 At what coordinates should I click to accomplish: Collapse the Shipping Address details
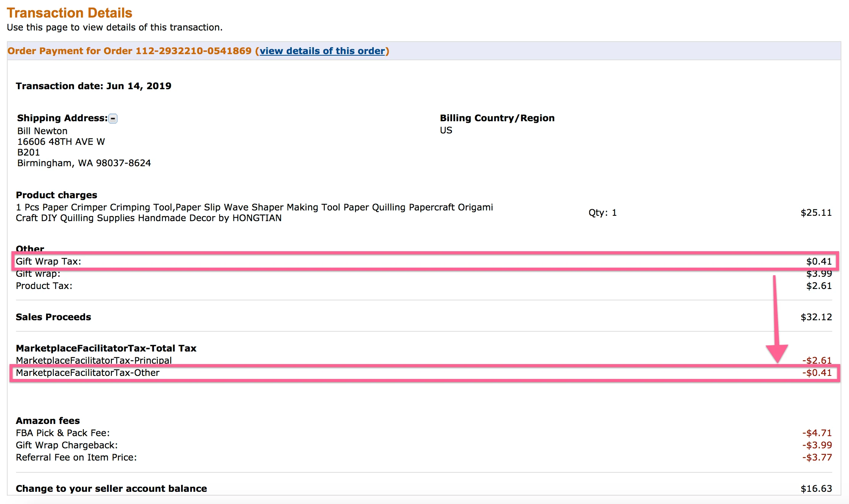point(113,119)
